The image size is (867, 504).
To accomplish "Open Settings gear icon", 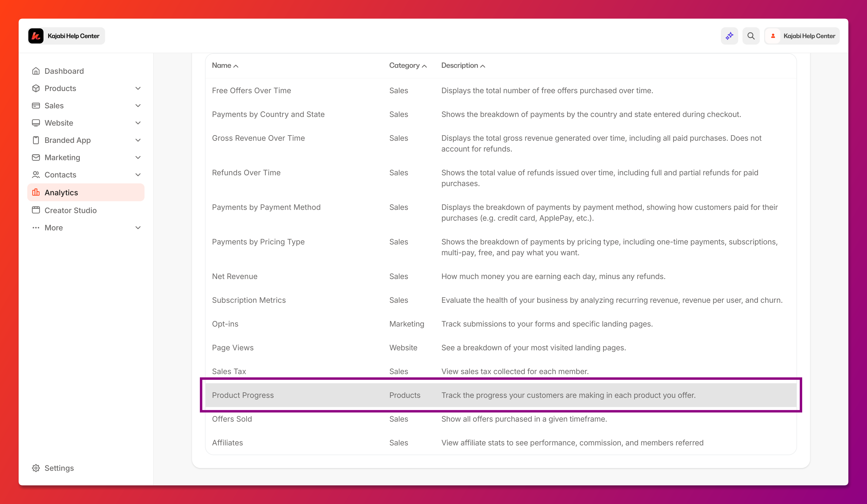I will coord(36,468).
